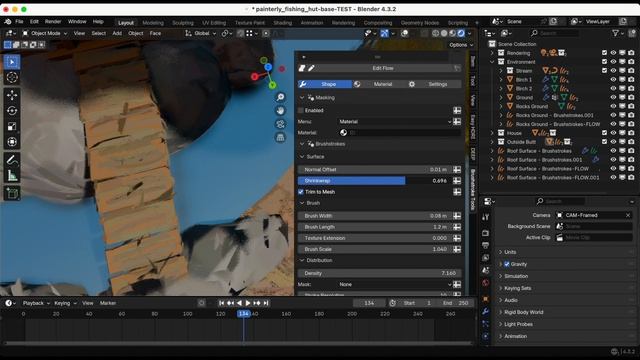
Task: Exclude Rendering collection via checkbox
Action: [x=604, y=53]
